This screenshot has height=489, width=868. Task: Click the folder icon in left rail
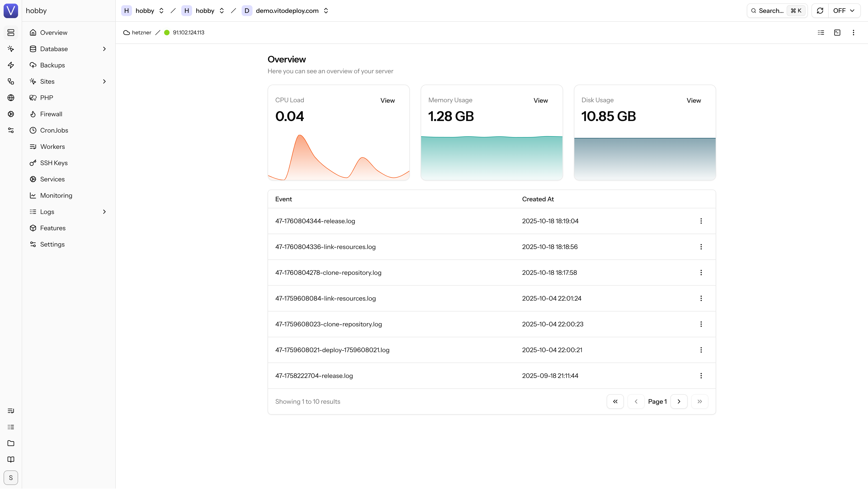pos(11,443)
